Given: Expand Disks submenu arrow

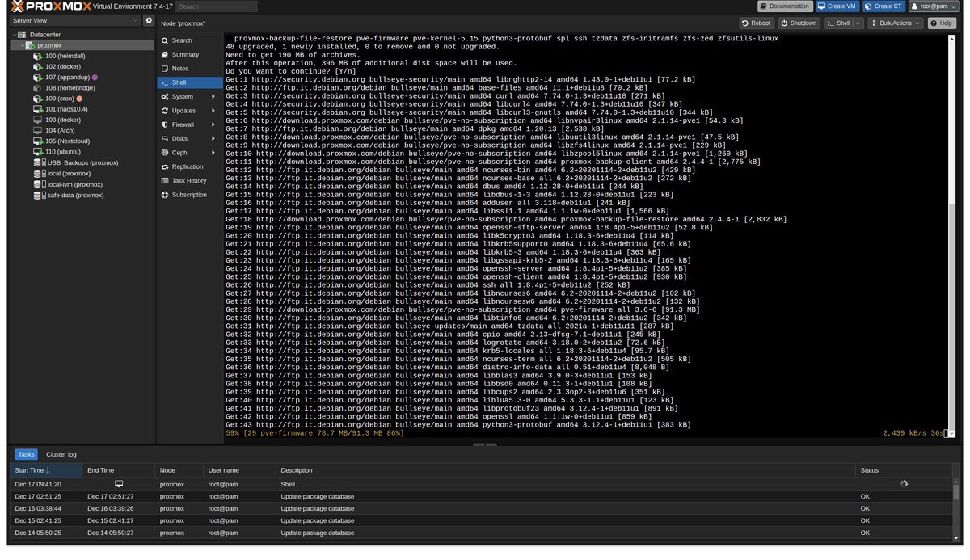Looking at the screenshot, I should (x=214, y=138).
